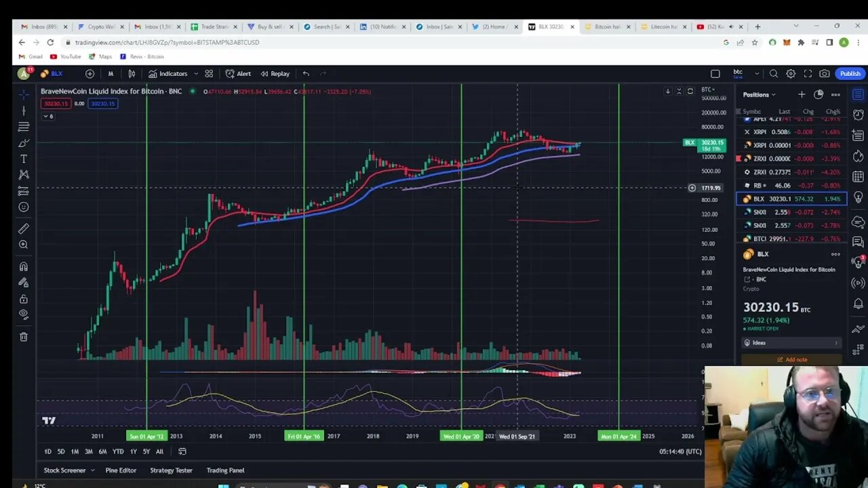Open the watchlist three-dot menu
This screenshot has height=488, width=868.
[x=835, y=95]
